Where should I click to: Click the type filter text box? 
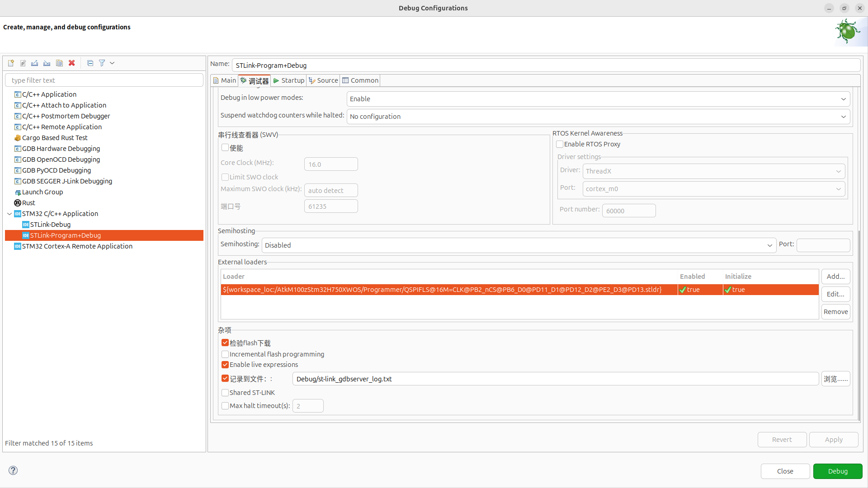[104, 80]
